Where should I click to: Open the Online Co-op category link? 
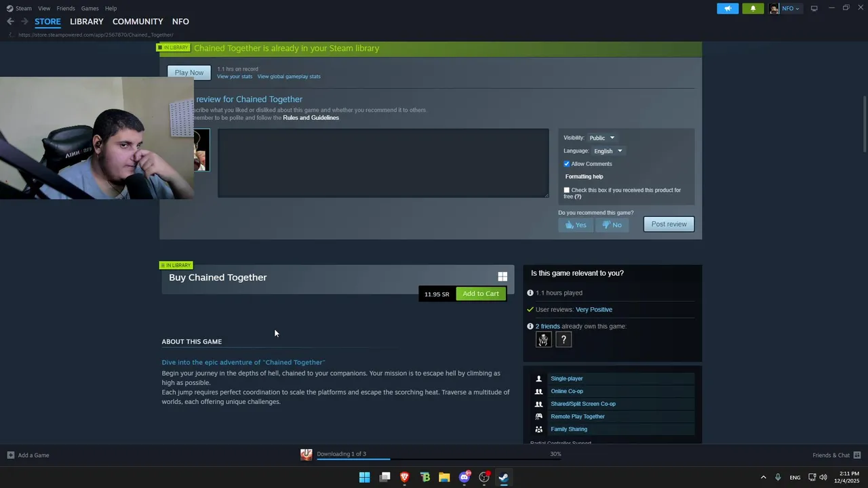click(567, 391)
